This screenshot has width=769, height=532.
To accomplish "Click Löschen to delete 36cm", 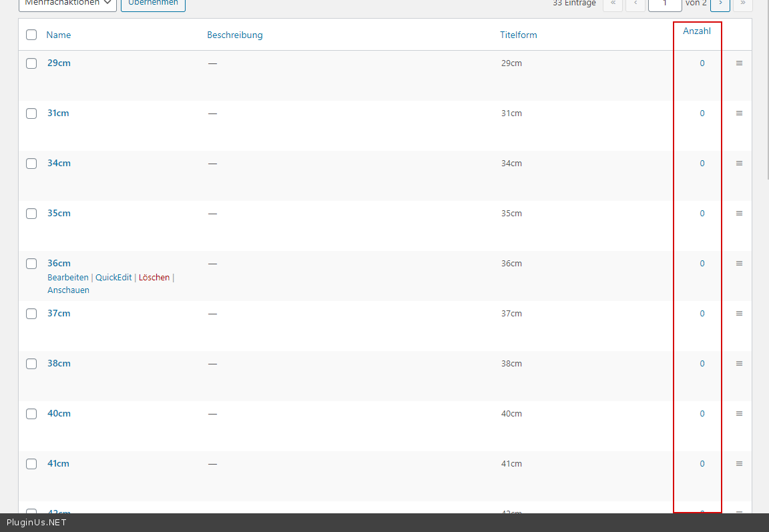I will pos(154,277).
